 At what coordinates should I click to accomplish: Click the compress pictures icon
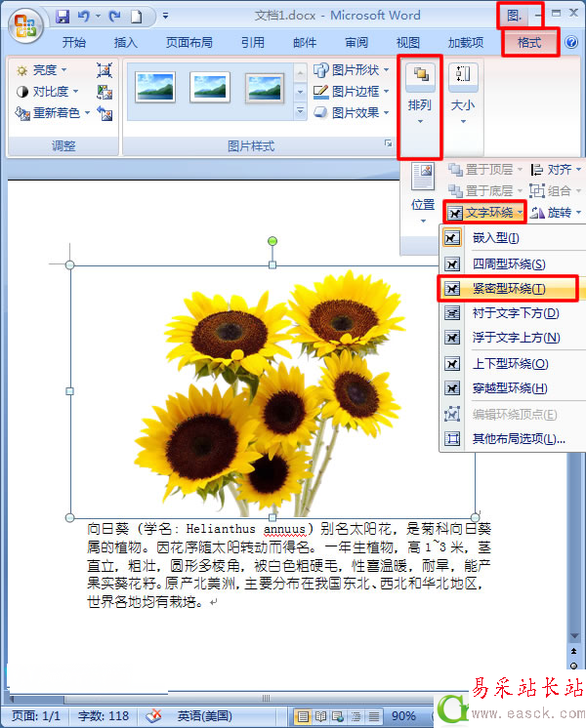(105, 70)
